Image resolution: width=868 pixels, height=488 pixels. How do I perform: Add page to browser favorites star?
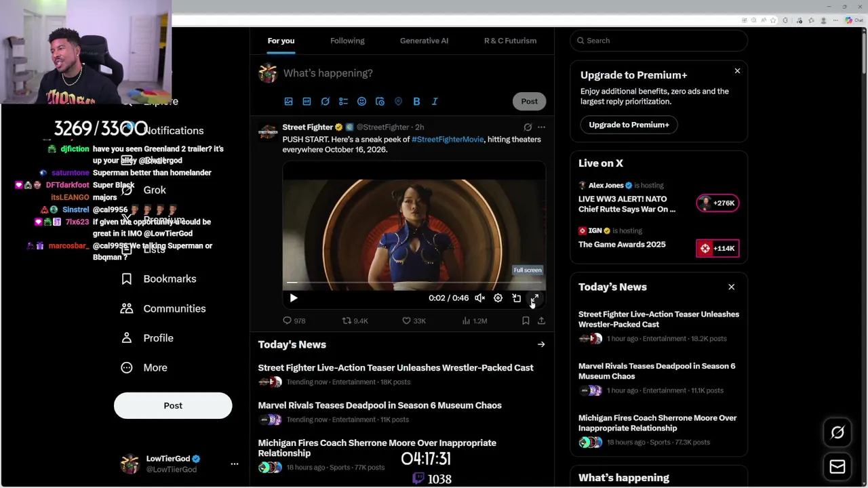click(773, 20)
